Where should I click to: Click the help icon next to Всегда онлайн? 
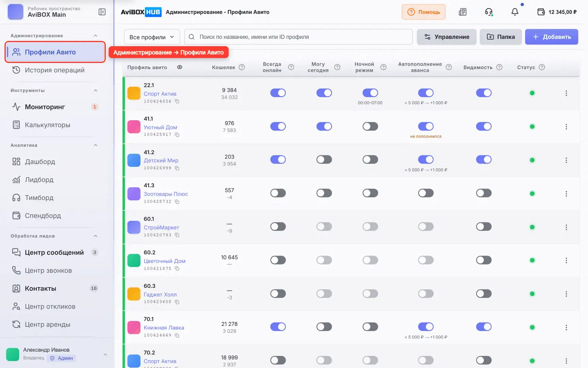291,67
